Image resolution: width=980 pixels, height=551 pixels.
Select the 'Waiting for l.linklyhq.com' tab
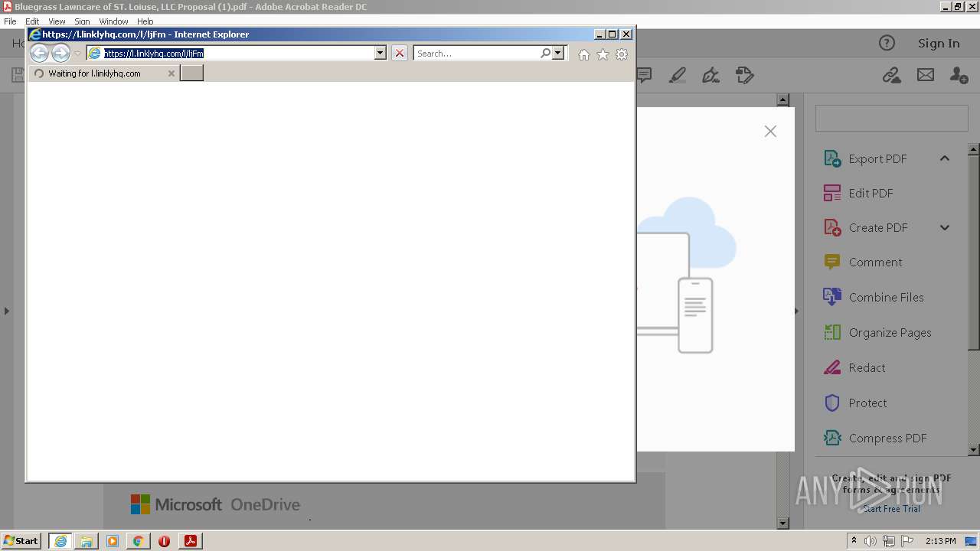(x=103, y=73)
